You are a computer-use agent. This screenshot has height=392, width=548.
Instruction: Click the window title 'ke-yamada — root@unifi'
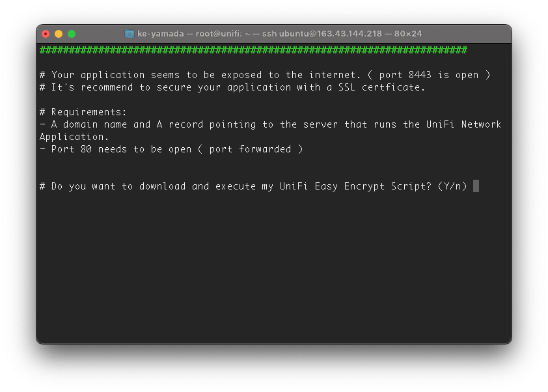pyautogui.click(x=189, y=34)
